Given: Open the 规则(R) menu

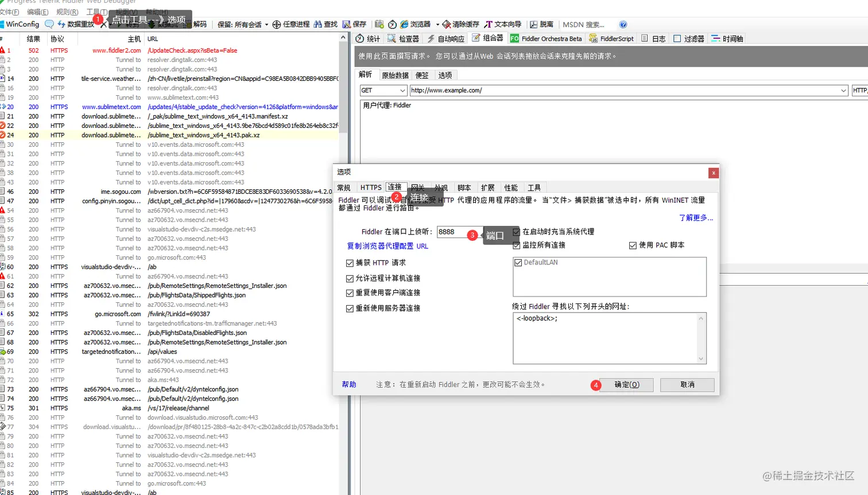Looking at the screenshot, I should [67, 11].
